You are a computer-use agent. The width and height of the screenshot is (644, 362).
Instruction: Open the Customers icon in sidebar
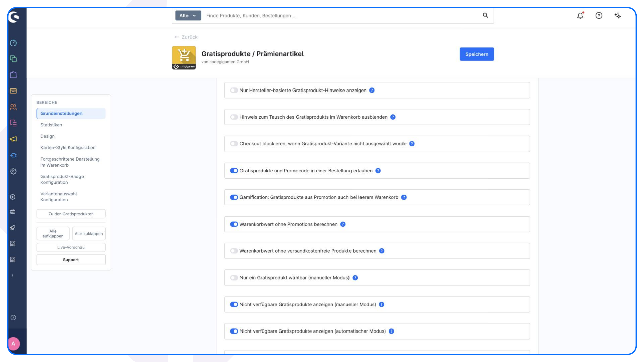click(13, 107)
